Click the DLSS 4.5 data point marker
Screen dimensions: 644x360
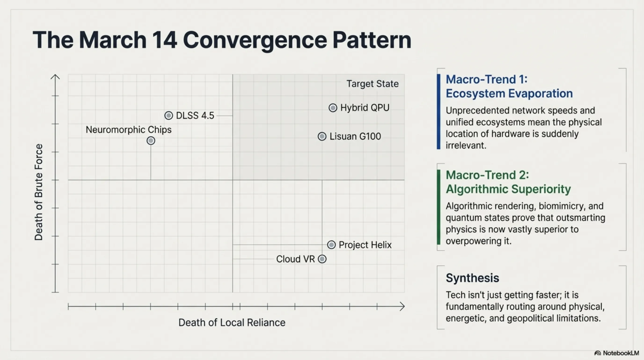[x=169, y=116]
